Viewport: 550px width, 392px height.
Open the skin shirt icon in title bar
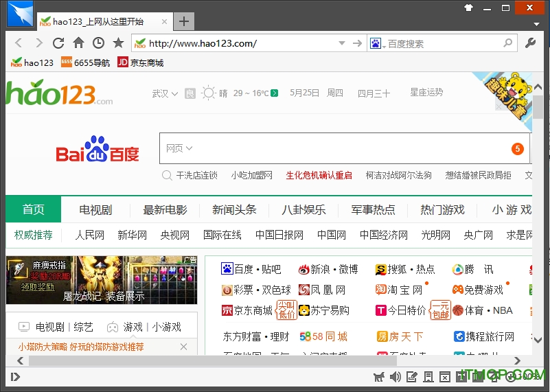[468, 8]
